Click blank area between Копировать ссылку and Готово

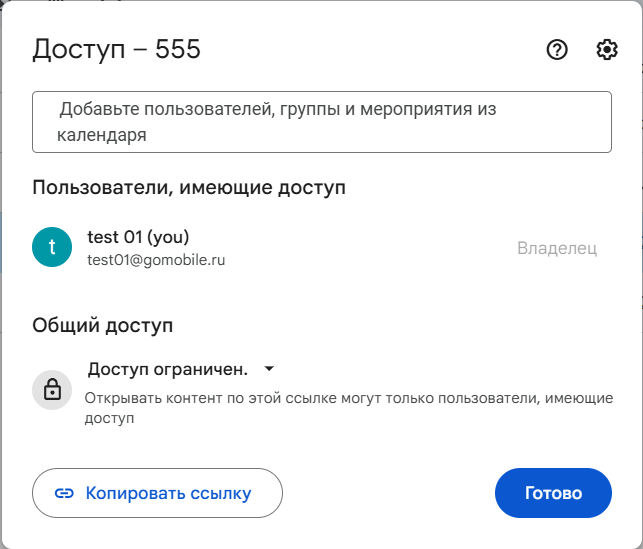[x=388, y=493]
